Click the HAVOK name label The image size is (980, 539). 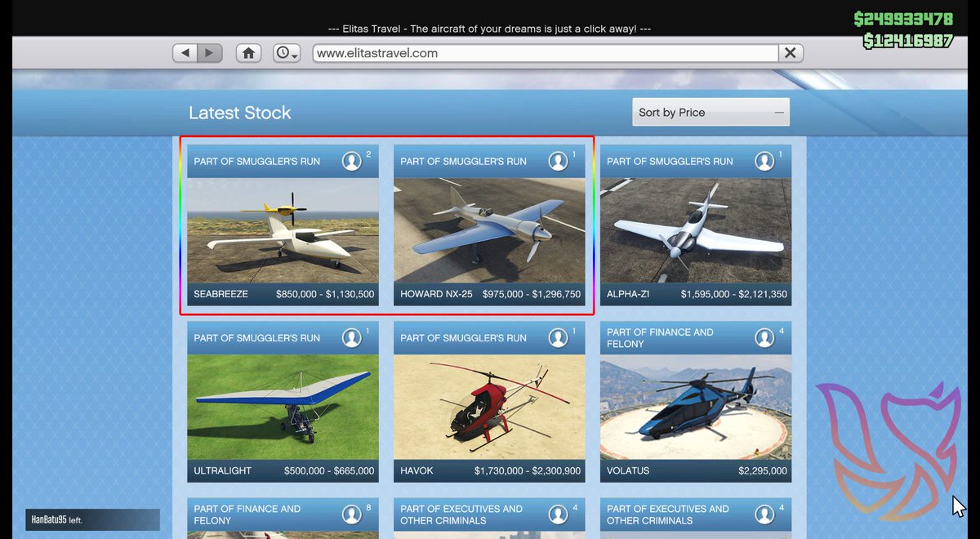point(416,470)
